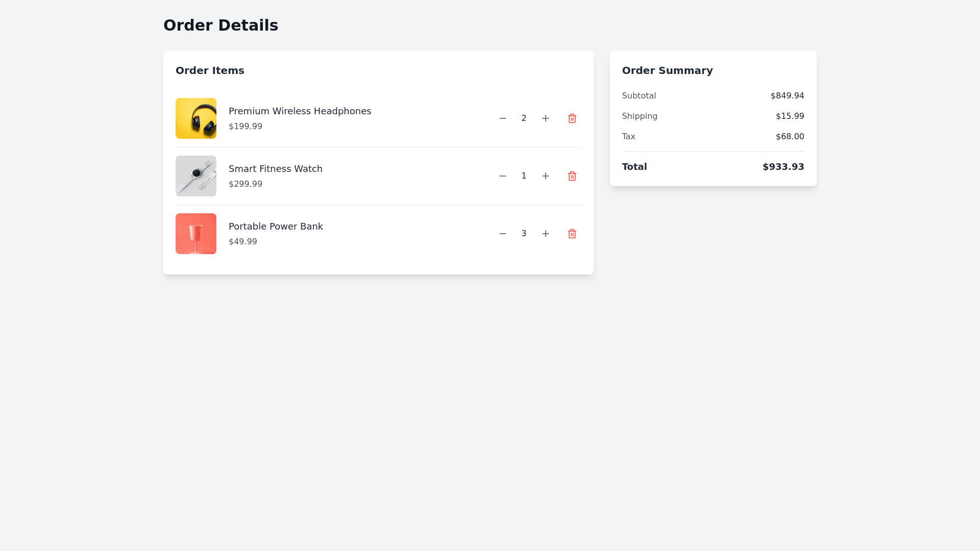
Task: Click the power bank quantity value 3
Action: 524,234
